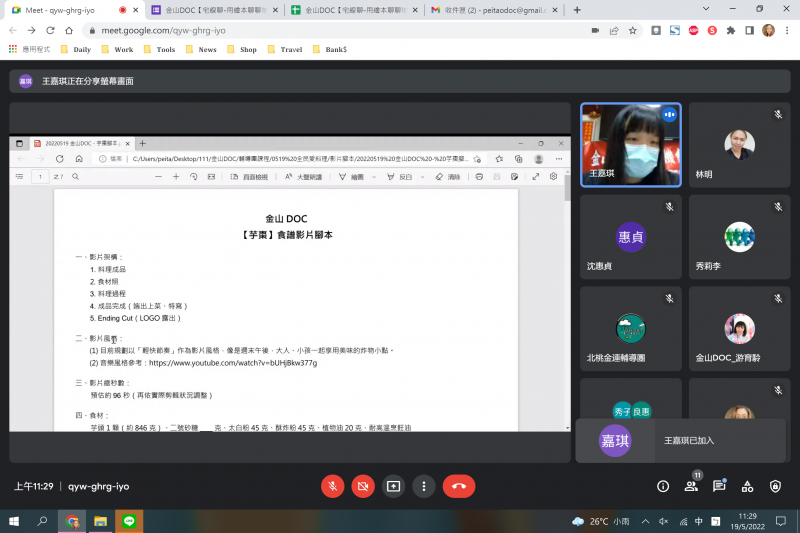
Task: Open host controls shield icon
Action: pos(775,486)
